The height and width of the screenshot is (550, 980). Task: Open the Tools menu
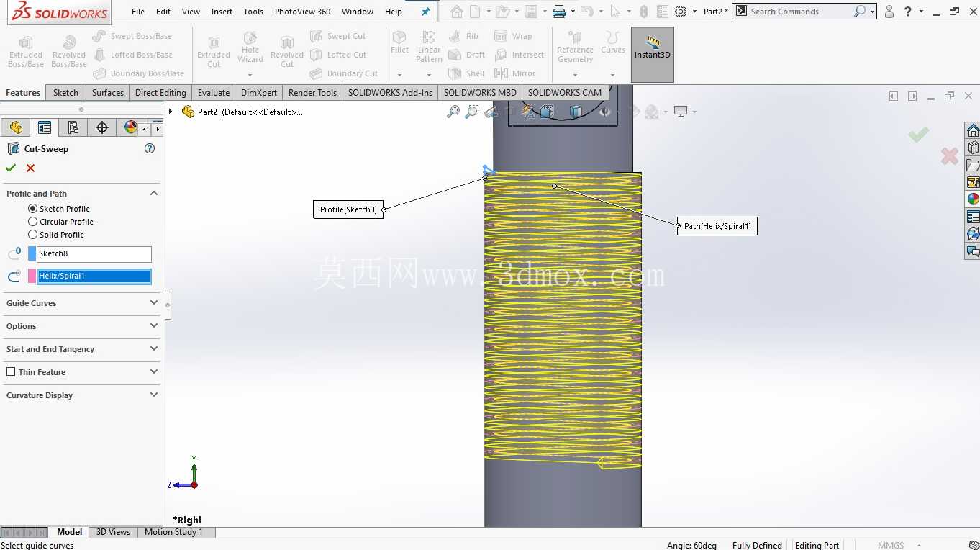[253, 12]
